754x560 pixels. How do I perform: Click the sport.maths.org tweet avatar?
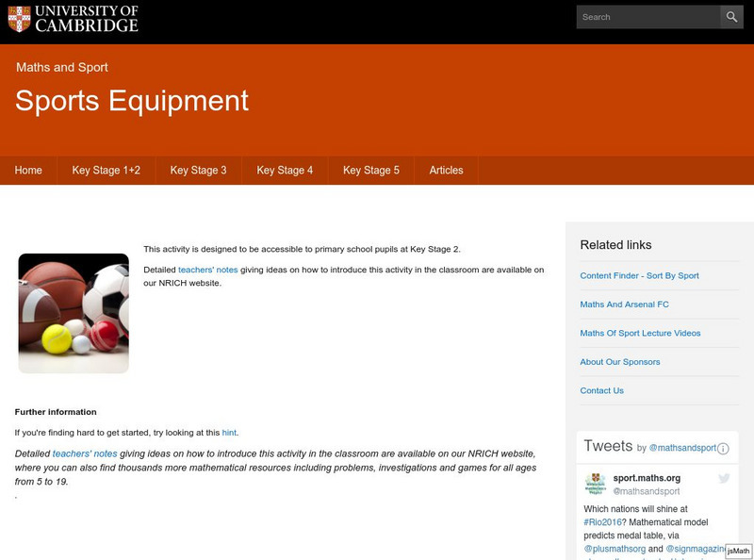596,484
